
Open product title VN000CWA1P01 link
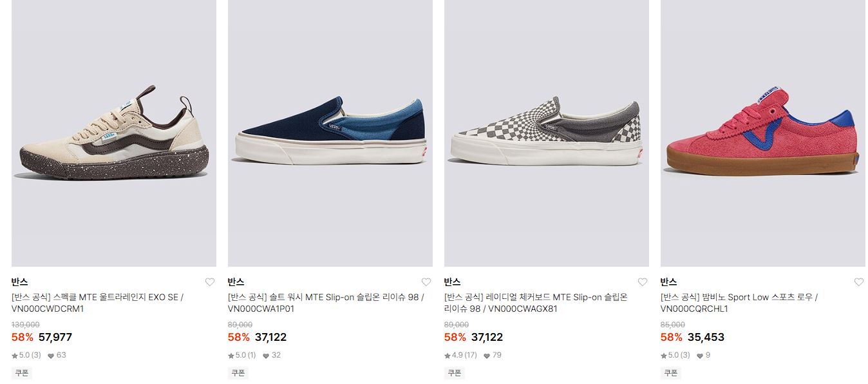click(x=326, y=303)
